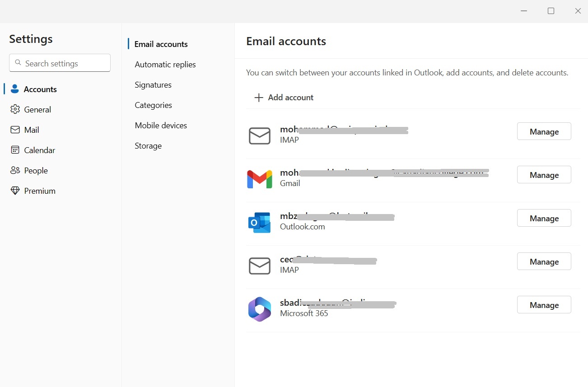588x387 pixels.
Task: Click Manage for the Gmail account
Action: (x=544, y=175)
